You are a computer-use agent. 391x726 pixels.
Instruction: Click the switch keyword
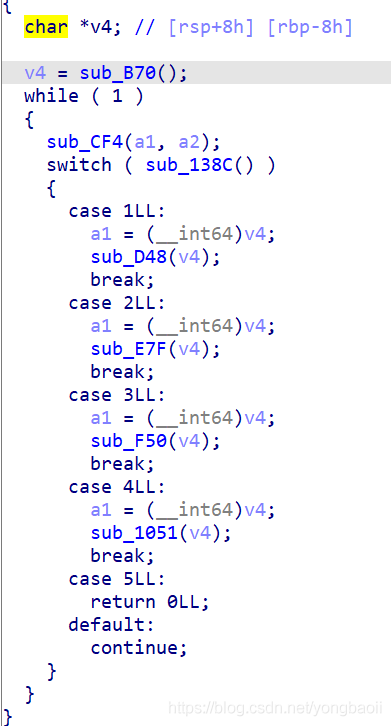point(79,165)
